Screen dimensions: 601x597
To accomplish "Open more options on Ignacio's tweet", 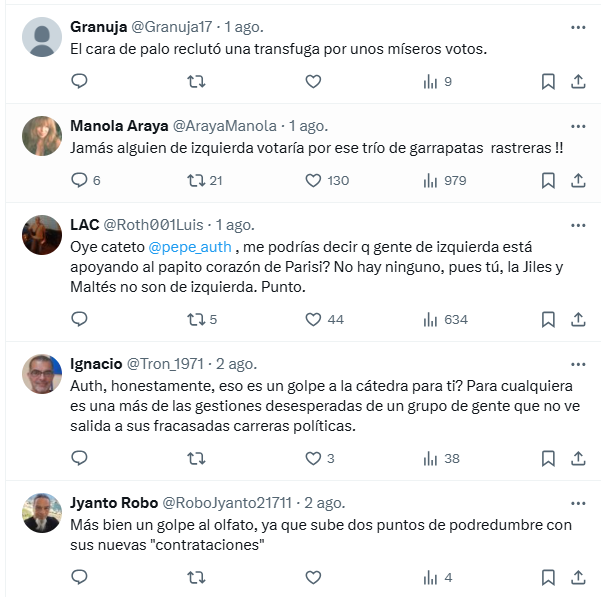I will click(578, 363).
